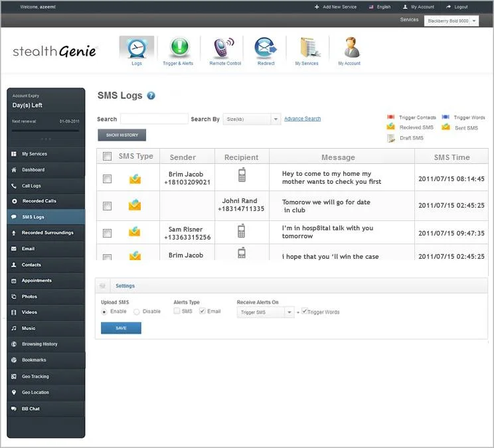Click into the Search text field
Image resolution: width=494 pixels, height=448 pixels.
[153, 119]
